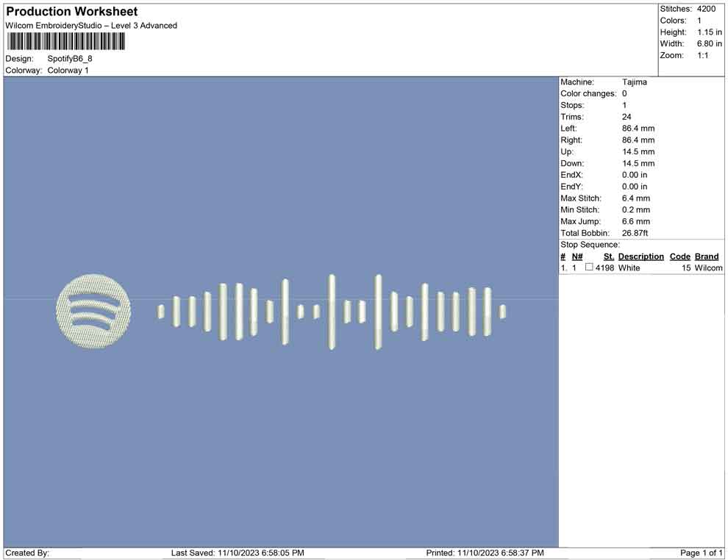
Task: Click the Height value 1.15 in
Action: [710, 32]
